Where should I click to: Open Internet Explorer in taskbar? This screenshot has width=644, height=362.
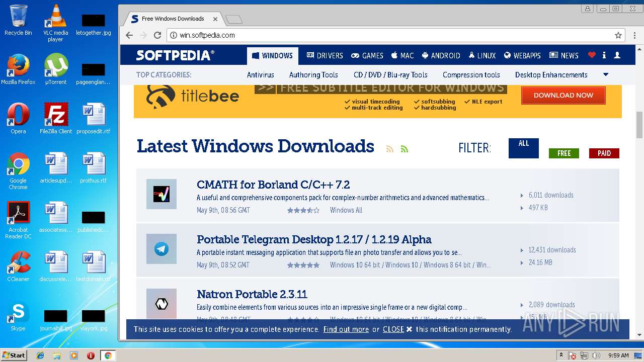click(x=40, y=355)
